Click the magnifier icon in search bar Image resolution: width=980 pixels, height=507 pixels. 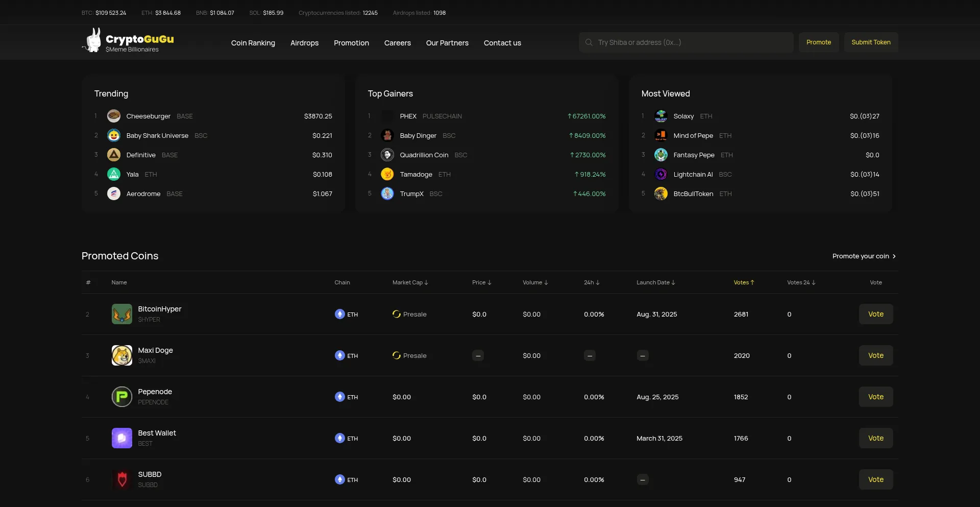(x=589, y=42)
